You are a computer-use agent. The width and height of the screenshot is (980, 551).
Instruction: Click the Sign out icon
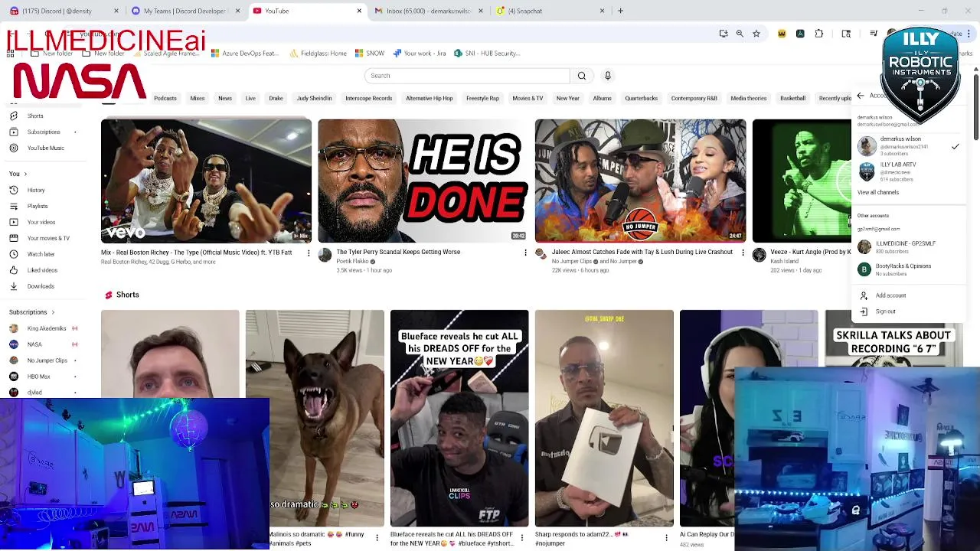point(864,311)
